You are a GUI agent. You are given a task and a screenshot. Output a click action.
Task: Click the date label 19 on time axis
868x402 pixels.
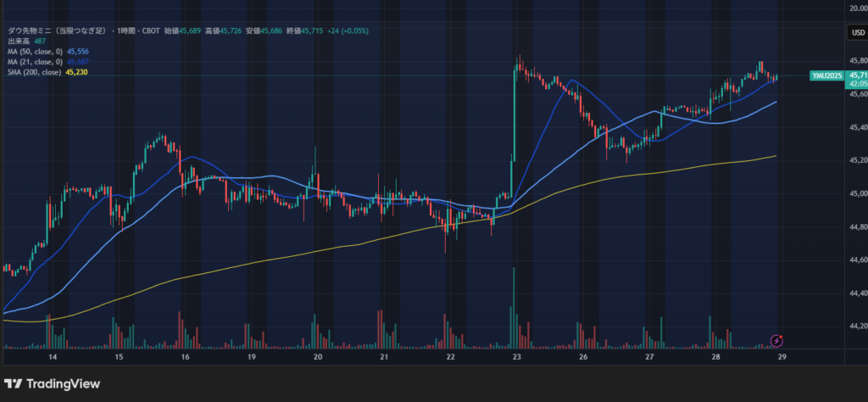coord(251,357)
